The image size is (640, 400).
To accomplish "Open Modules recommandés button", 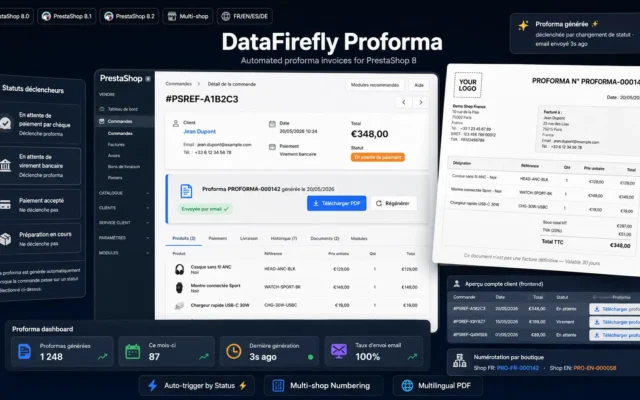I will point(375,85).
